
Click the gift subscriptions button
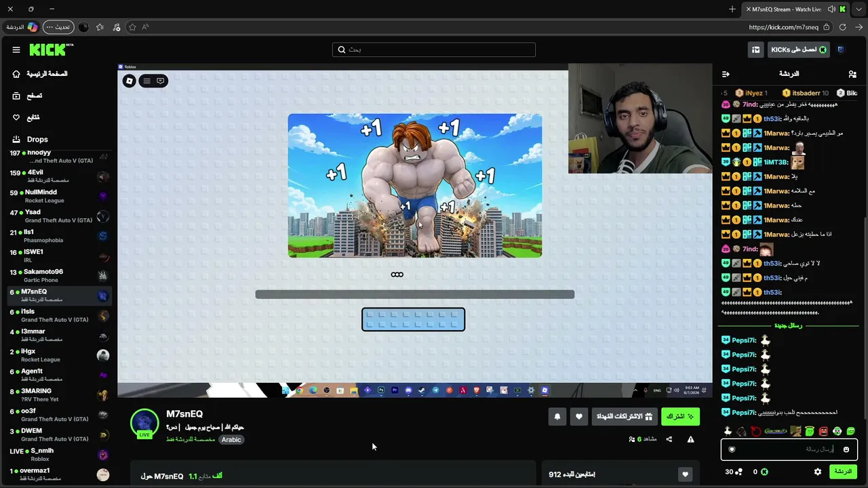[625, 416]
